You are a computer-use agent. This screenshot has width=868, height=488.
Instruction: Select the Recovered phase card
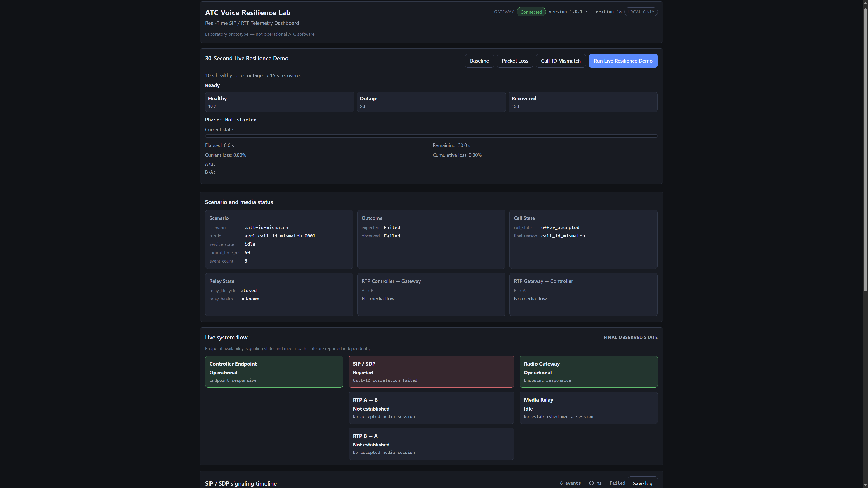coord(583,102)
